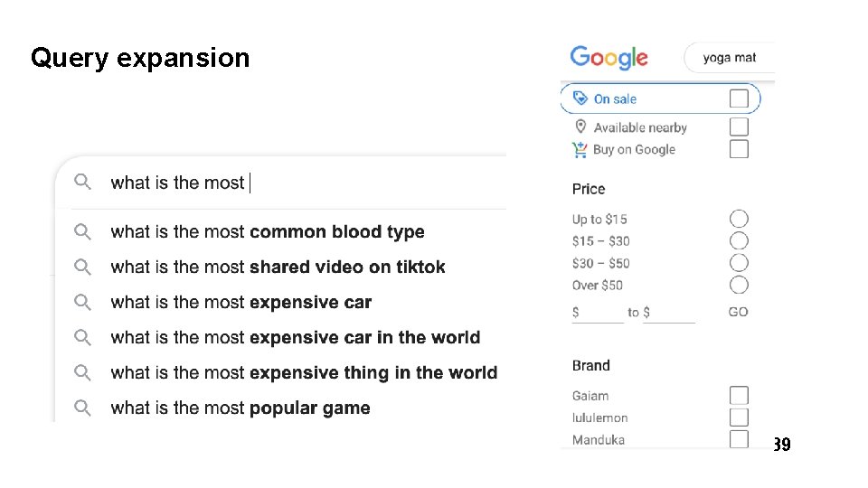868x488 pixels.
Task: Click the Available nearby location pin icon
Action: 580,127
